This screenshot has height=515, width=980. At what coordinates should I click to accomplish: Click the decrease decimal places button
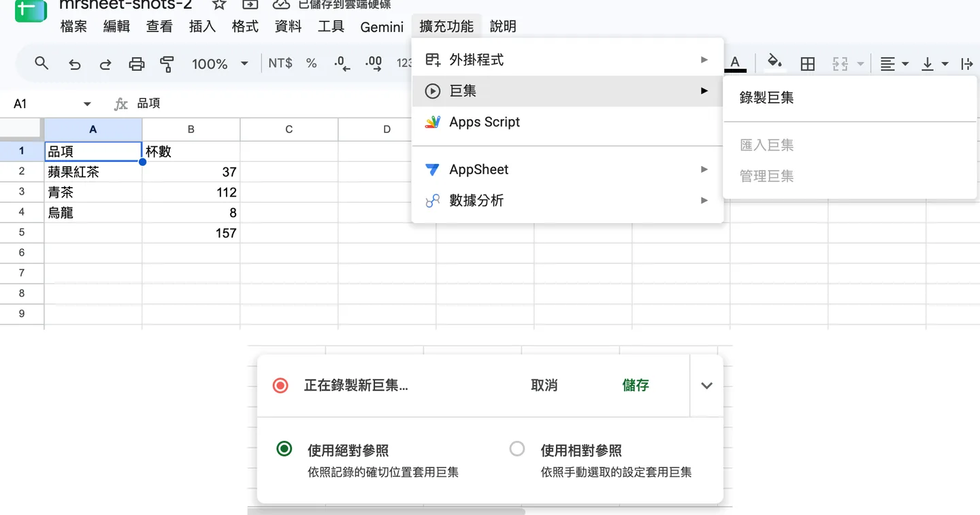(x=342, y=63)
